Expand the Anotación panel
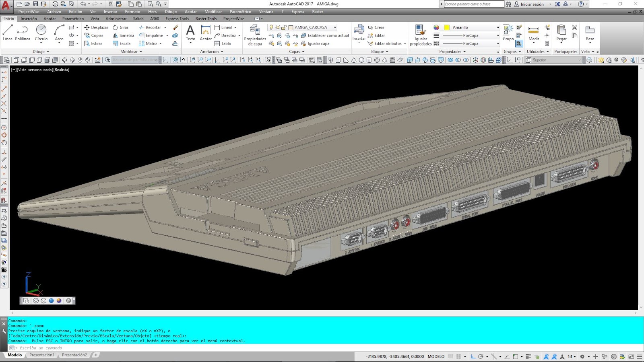Viewport: 644px width, 362px height. [212, 51]
